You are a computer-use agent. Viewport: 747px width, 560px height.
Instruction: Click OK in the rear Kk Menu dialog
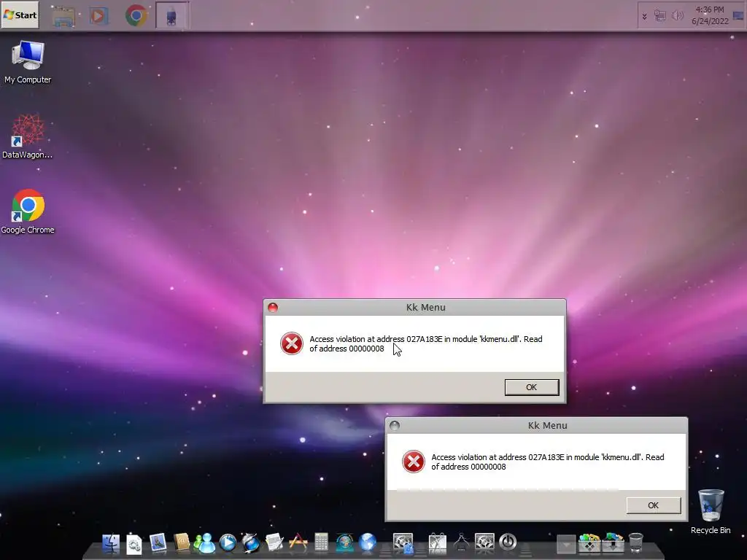(x=653, y=505)
